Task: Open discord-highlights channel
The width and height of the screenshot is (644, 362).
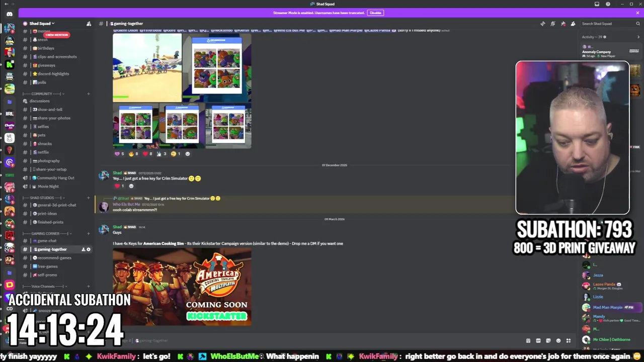Action: pyautogui.click(x=57, y=74)
